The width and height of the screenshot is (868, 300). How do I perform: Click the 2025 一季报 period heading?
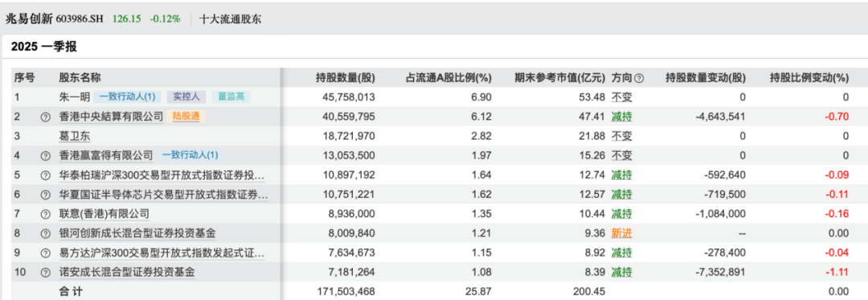click(43, 47)
